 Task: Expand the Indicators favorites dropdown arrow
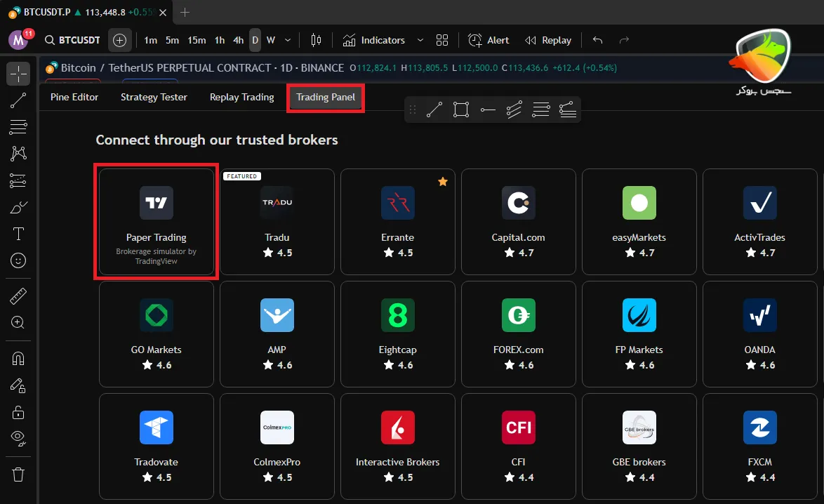420,40
